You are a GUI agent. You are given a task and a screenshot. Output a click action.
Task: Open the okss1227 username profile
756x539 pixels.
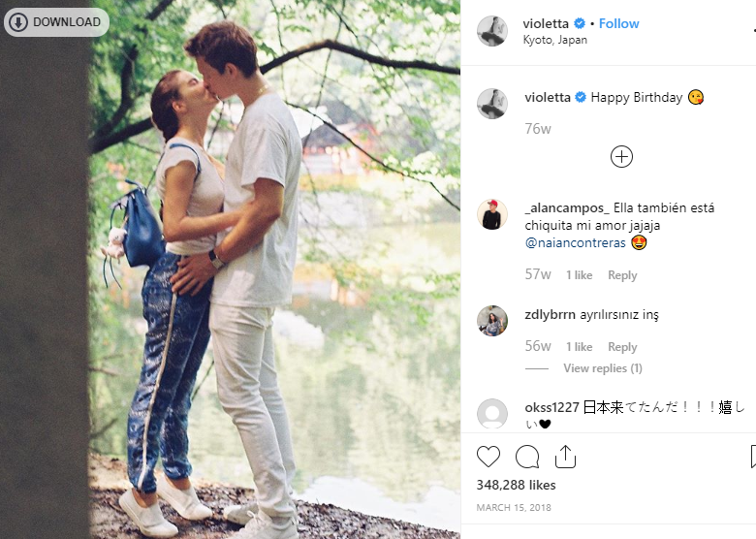click(551, 407)
